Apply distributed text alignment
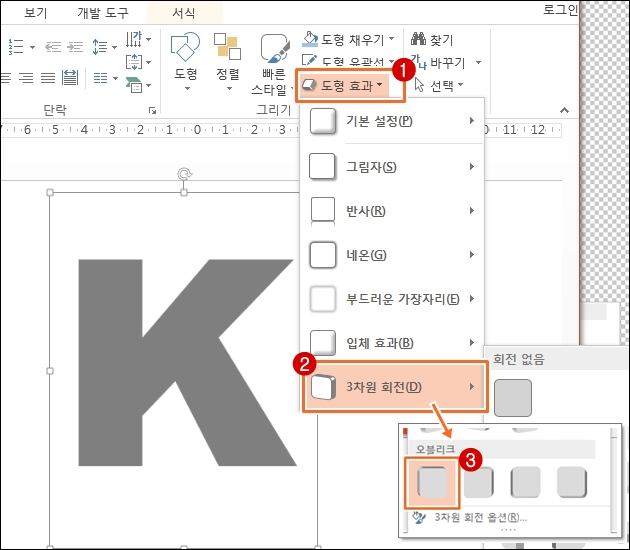This screenshot has height=550, width=630. point(70,77)
